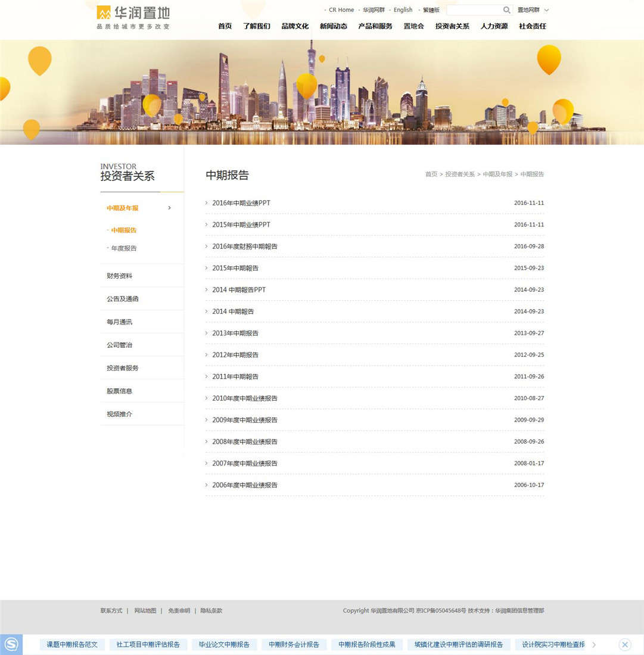Image resolution: width=644 pixels, height=655 pixels.
Task: Click breadcrumb 首页 link
Action: tap(431, 174)
